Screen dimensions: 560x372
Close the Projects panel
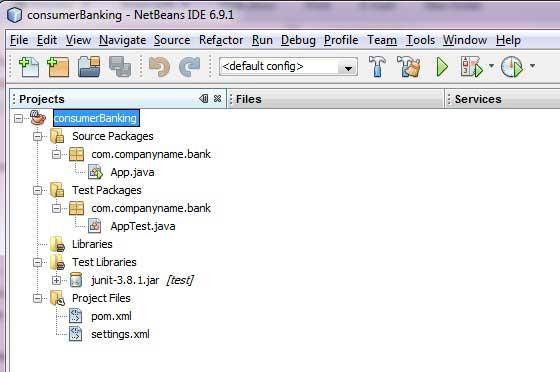[217, 99]
